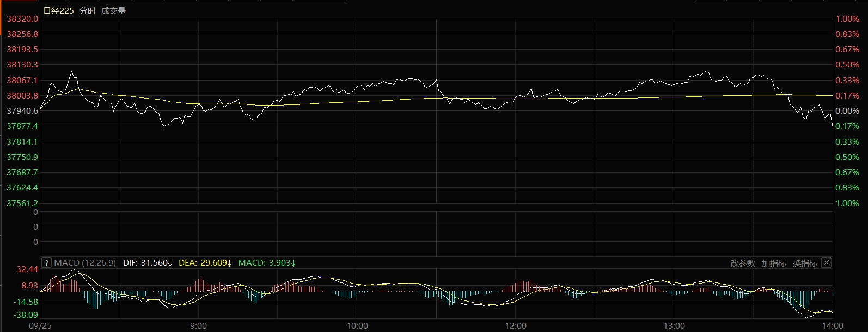Click the 14:00 time axis marker
The image size is (868, 332).
833,325
